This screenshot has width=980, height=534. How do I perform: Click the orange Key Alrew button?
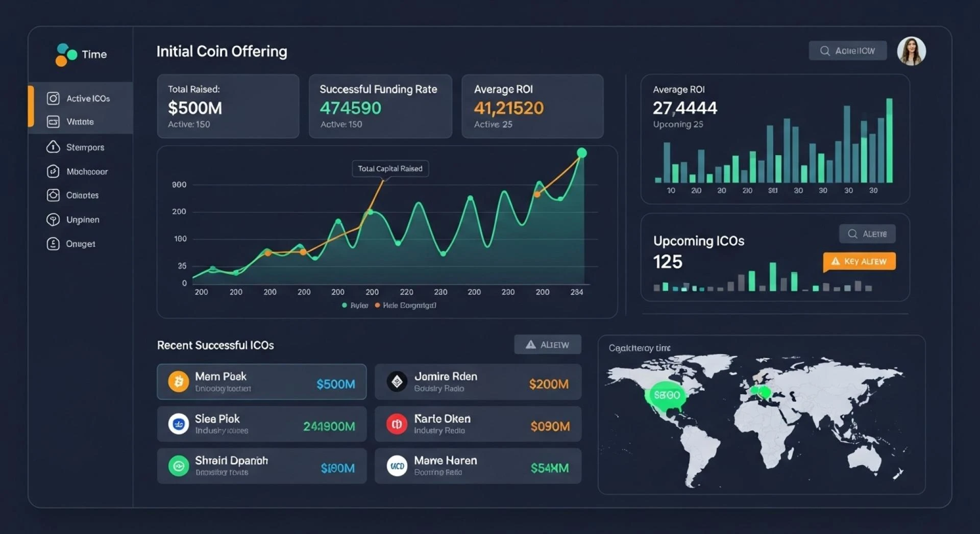point(859,262)
